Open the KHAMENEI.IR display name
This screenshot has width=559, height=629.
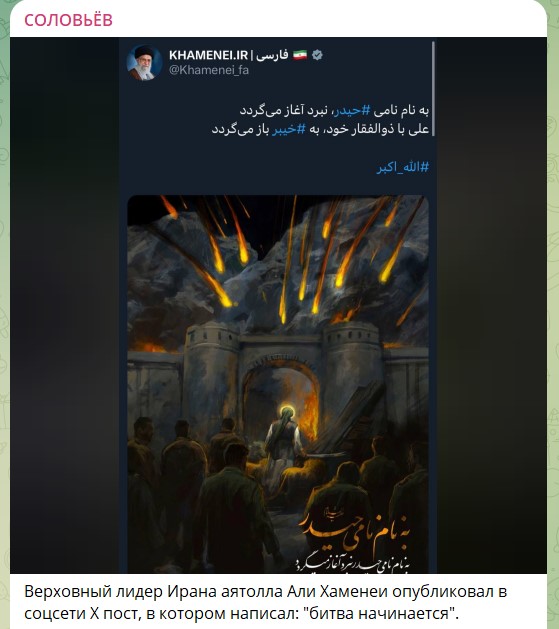209,55
